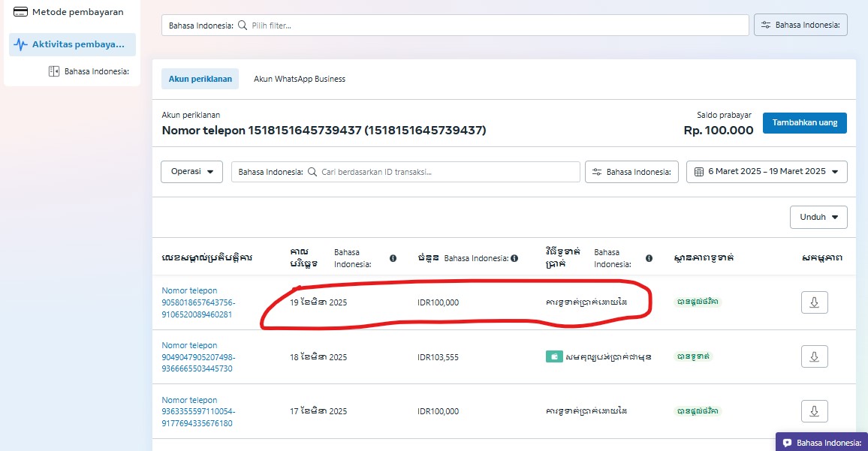Click filter sliders icon button at top right

point(800,25)
